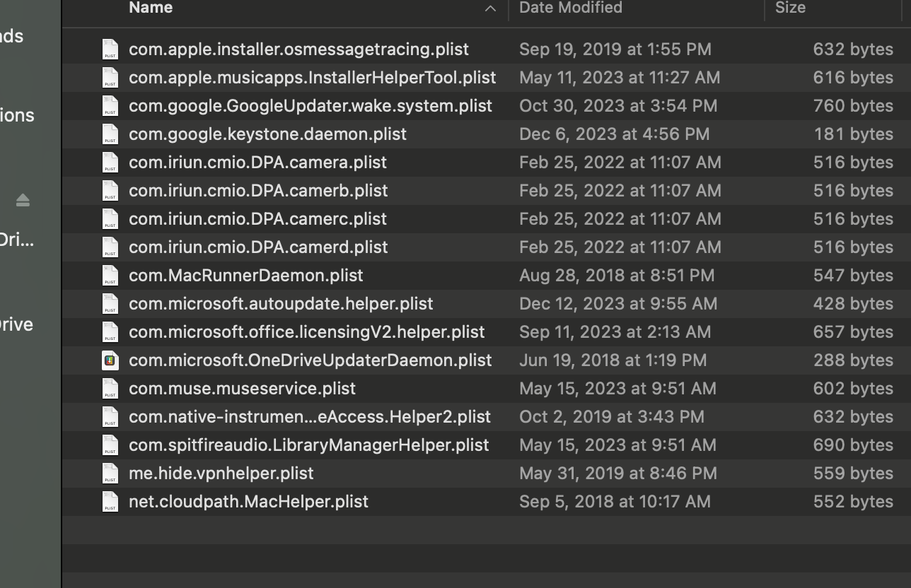The width and height of the screenshot is (911, 588).
Task: Select com.google.GoogleUpdater.wake.system.plist row
Action: click(x=310, y=106)
